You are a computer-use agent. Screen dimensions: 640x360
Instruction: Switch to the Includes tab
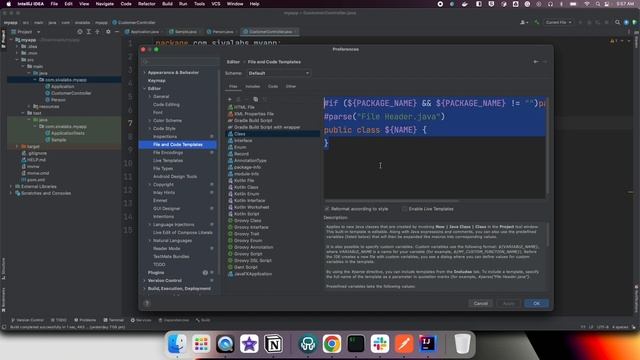point(253,87)
